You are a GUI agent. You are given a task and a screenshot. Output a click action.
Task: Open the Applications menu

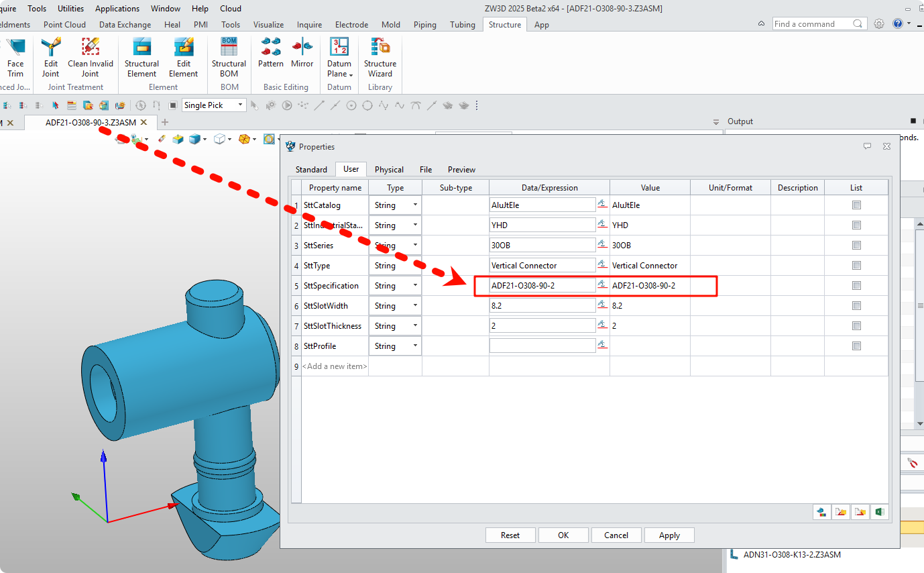coord(117,9)
